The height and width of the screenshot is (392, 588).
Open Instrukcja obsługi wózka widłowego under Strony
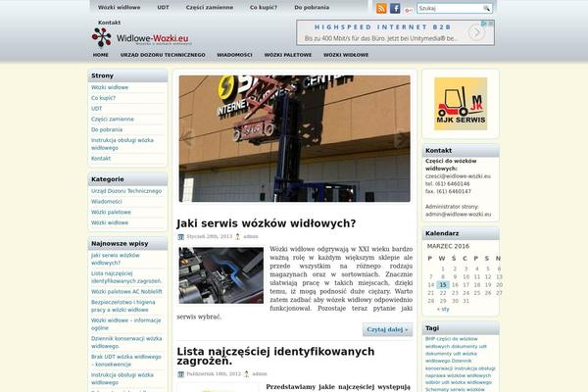coord(122,144)
